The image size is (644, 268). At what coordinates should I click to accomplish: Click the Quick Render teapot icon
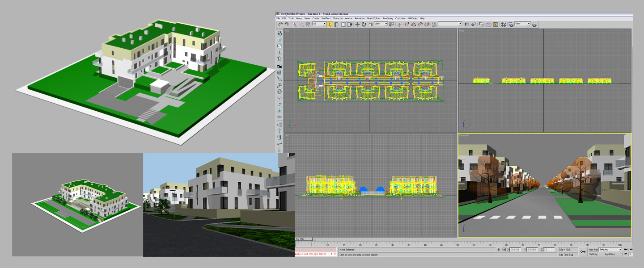coord(534,24)
